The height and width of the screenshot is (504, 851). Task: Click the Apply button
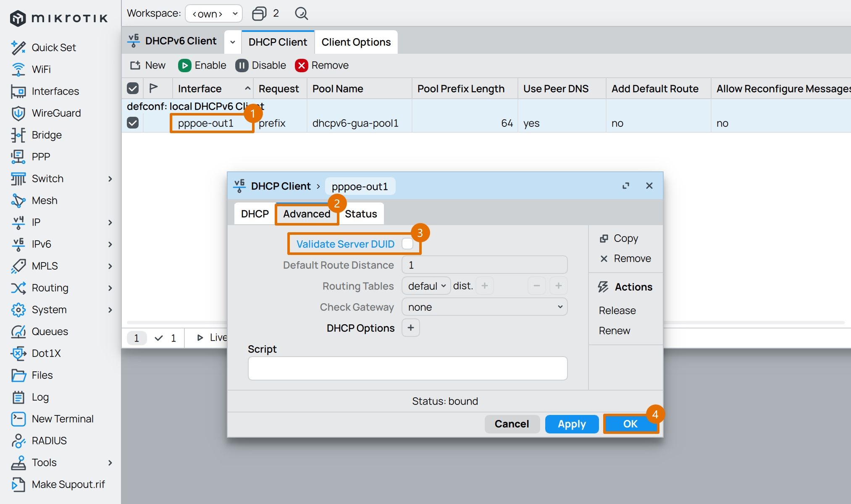(x=571, y=424)
